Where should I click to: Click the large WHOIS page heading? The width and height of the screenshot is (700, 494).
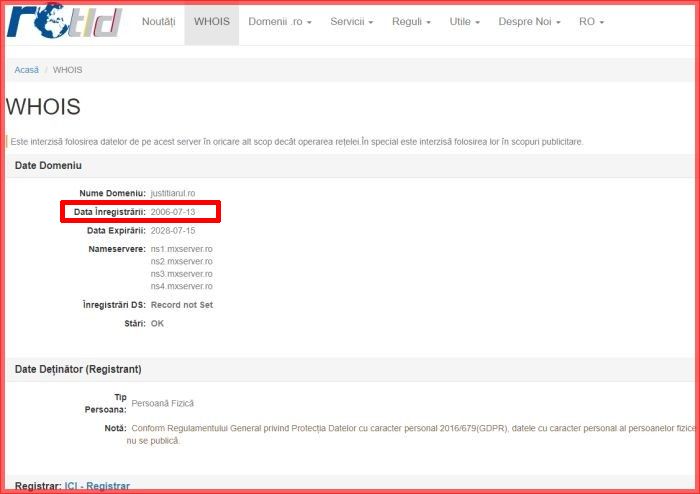[43, 107]
